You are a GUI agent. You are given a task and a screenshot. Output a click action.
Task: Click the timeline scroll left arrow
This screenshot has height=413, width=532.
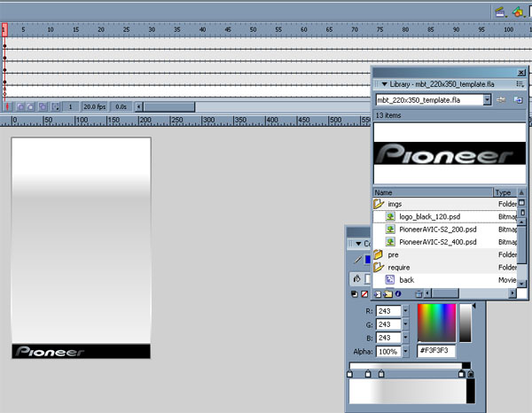138,107
